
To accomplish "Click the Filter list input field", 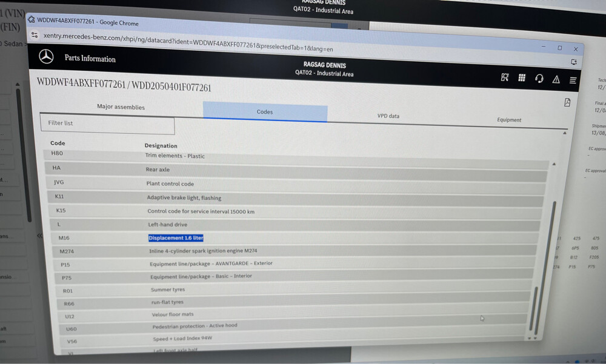I will tap(107, 124).
